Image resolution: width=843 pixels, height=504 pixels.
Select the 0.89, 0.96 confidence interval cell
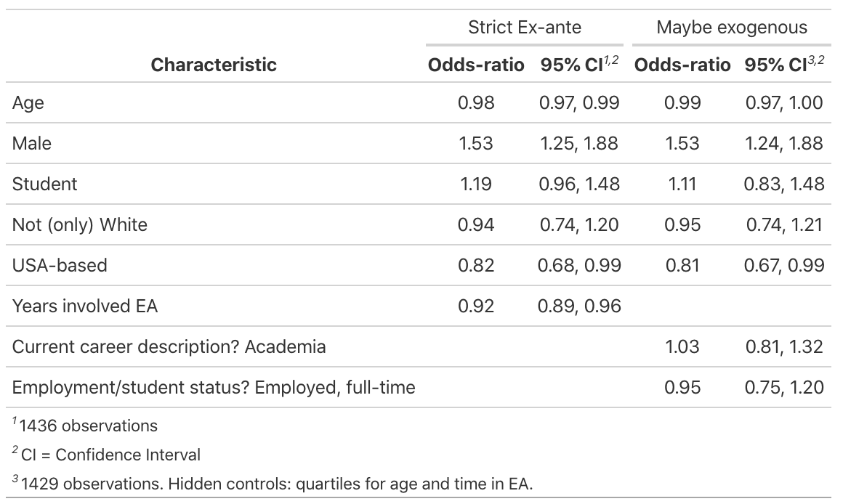[x=579, y=306]
